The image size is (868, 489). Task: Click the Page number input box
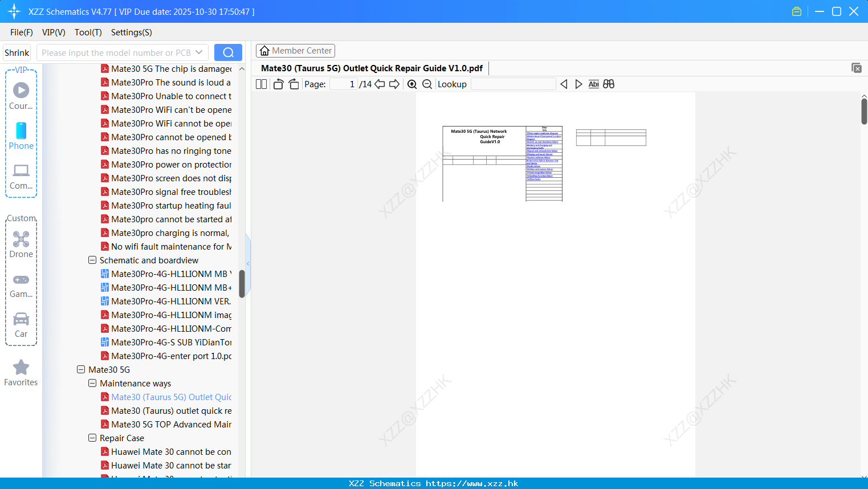(344, 84)
